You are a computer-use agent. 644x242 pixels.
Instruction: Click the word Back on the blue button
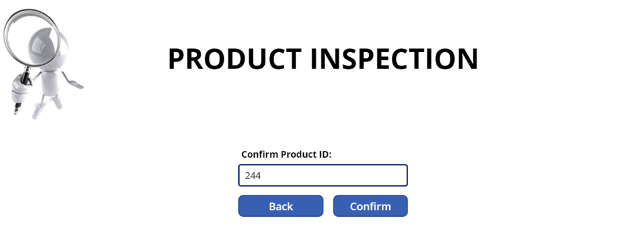tap(281, 206)
